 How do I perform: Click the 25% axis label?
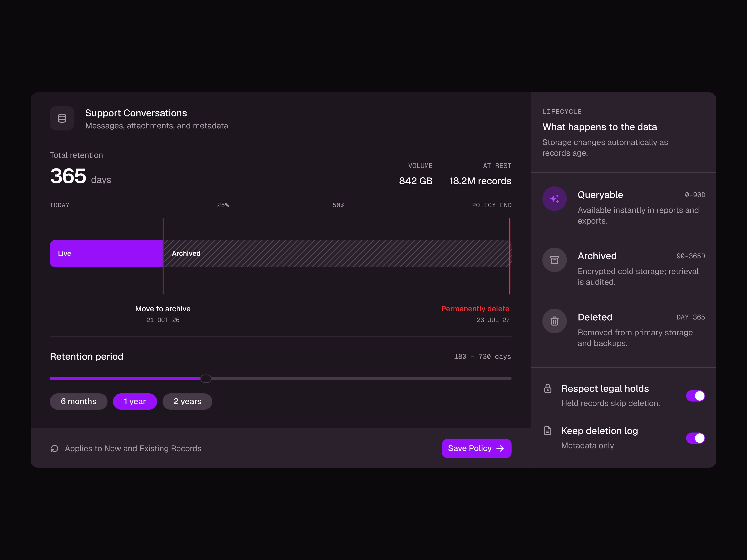tap(223, 205)
